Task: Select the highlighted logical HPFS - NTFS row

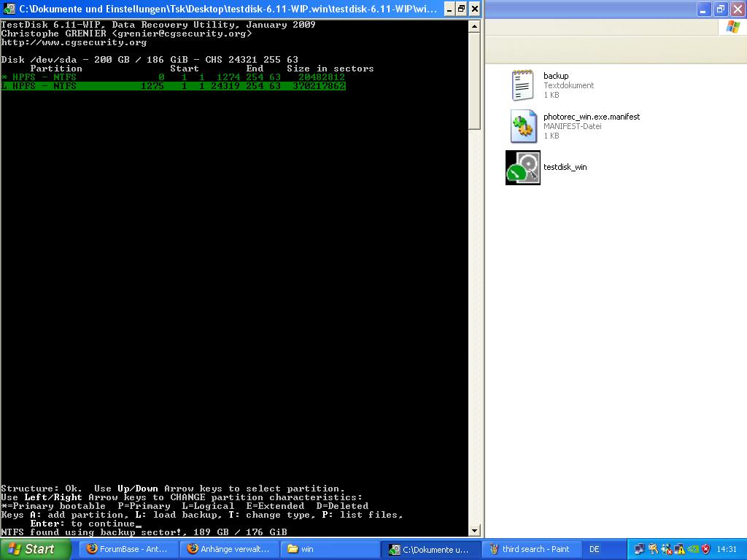Action: [x=173, y=86]
